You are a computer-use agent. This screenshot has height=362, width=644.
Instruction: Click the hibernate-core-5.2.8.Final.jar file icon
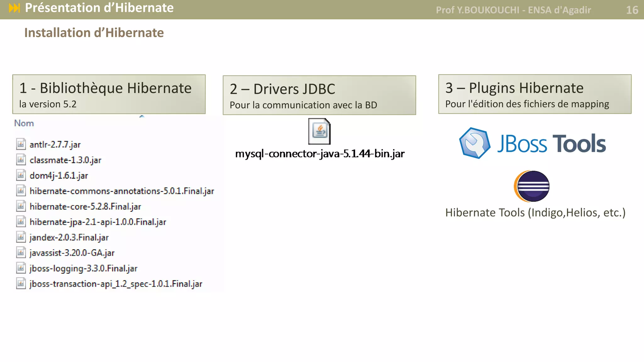tap(21, 206)
